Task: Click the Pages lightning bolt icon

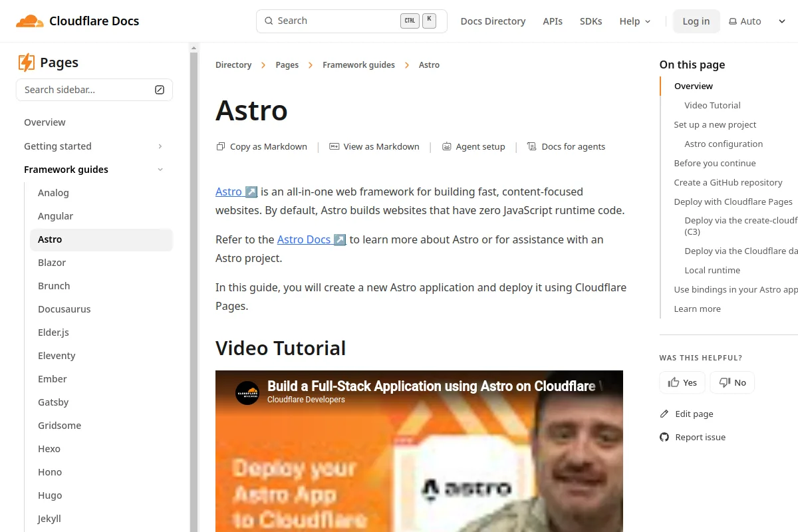Action: coord(26,63)
